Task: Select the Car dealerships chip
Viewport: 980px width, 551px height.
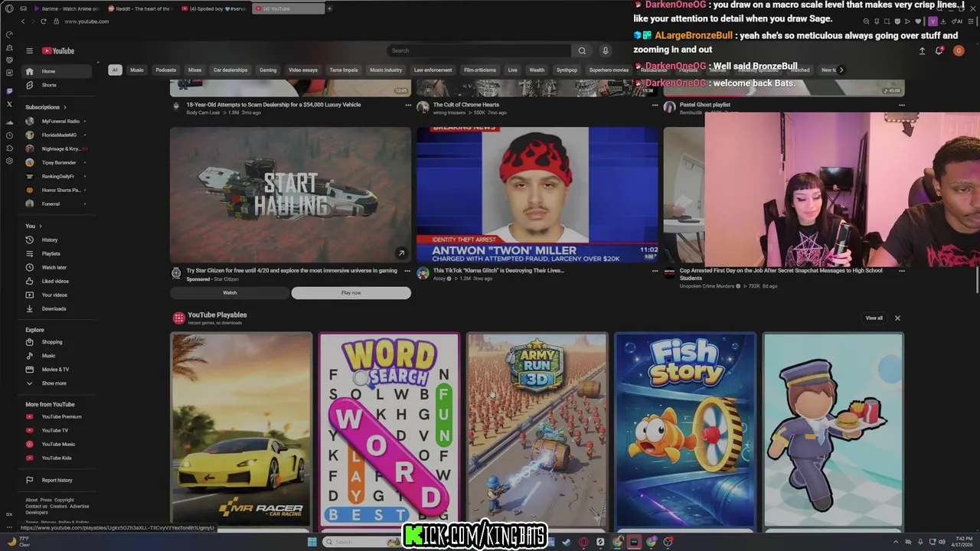Action: pos(230,70)
